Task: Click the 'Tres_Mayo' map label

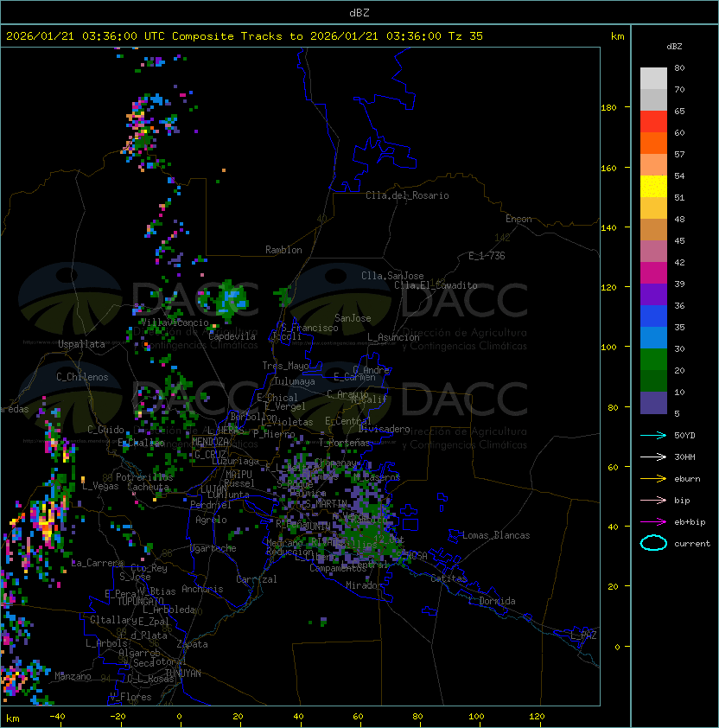Action: [285, 366]
